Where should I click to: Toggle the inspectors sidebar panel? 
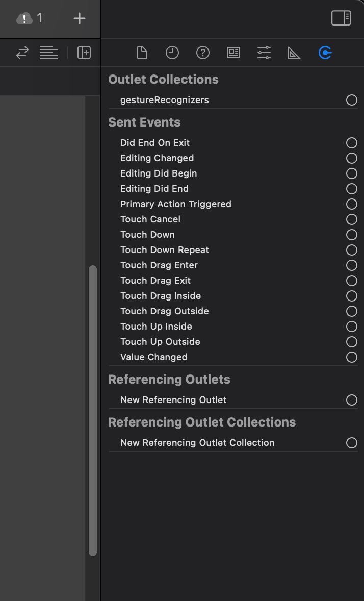point(341,18)
